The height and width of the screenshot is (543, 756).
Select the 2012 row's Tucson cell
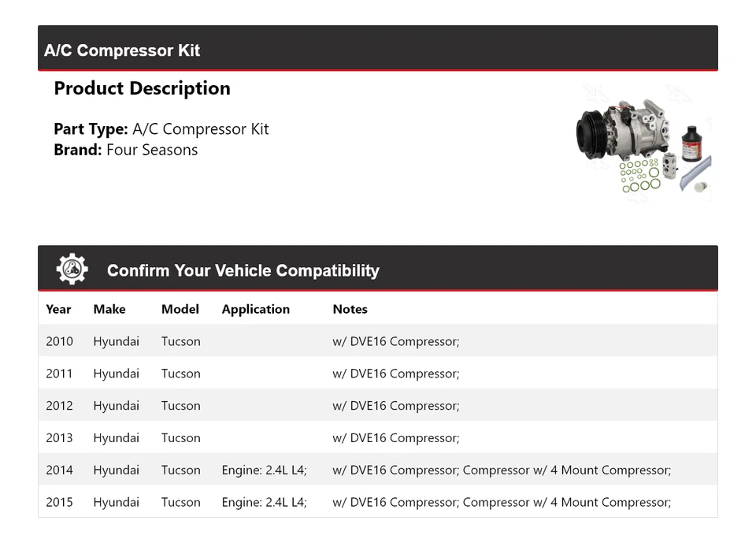coord(180,406)
